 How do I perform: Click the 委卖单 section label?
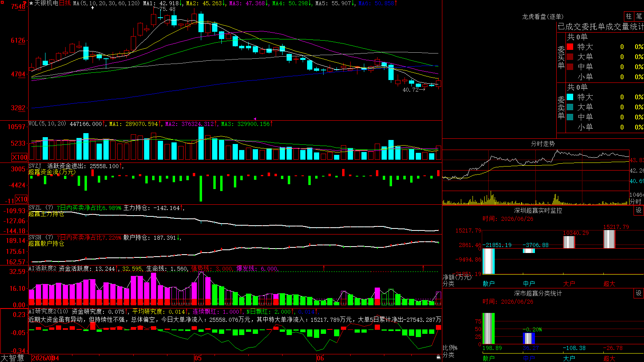[x=561, y=108]
